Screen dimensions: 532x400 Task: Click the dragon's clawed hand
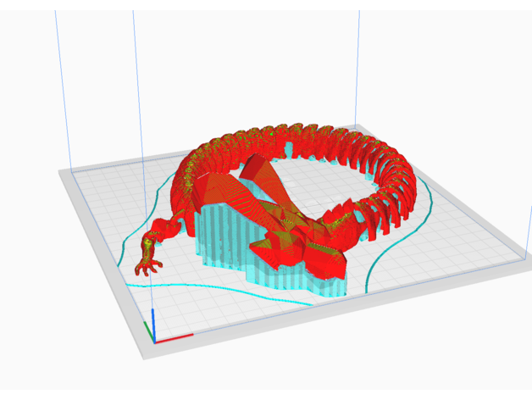[149, 264]
